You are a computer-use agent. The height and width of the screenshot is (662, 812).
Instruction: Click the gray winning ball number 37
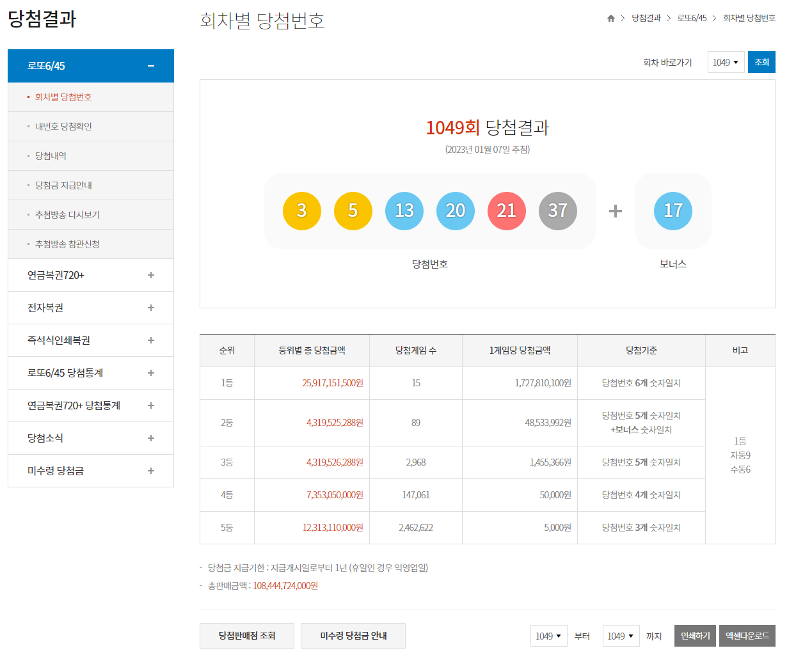point(558,210)
